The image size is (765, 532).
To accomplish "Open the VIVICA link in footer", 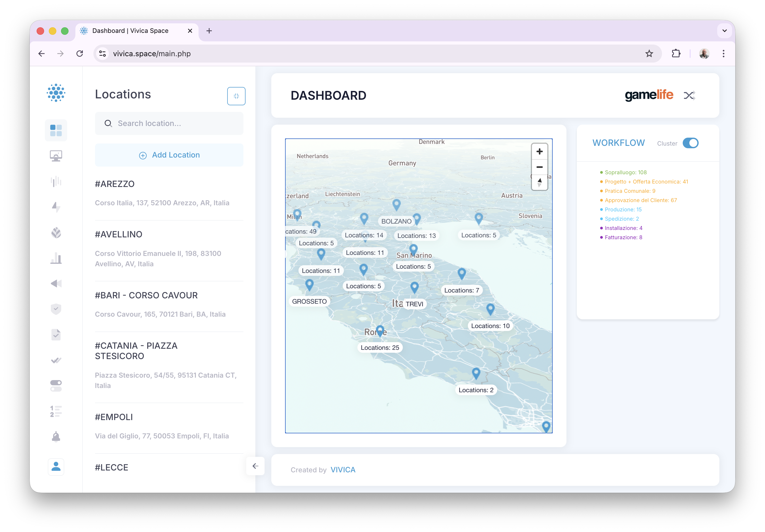I will 343,470.
